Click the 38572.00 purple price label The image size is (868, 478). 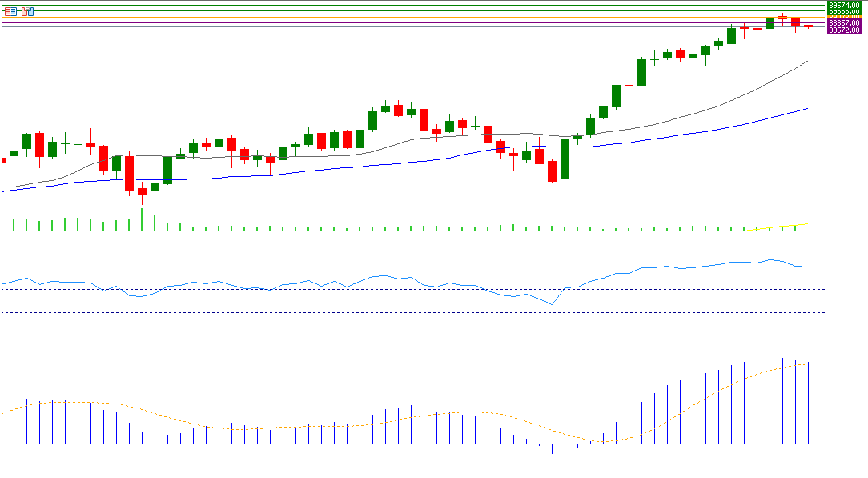[x=844, y=30]
